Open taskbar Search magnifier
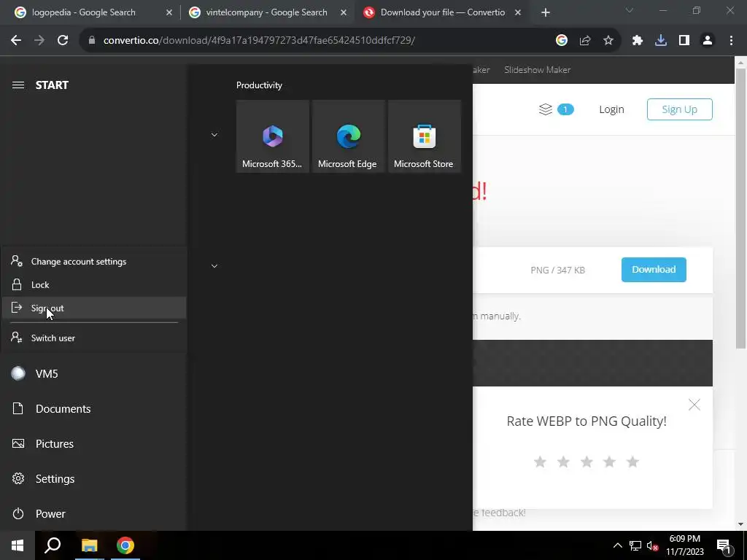Viewport: 747px width, 560px height. (x=53, y=545)
